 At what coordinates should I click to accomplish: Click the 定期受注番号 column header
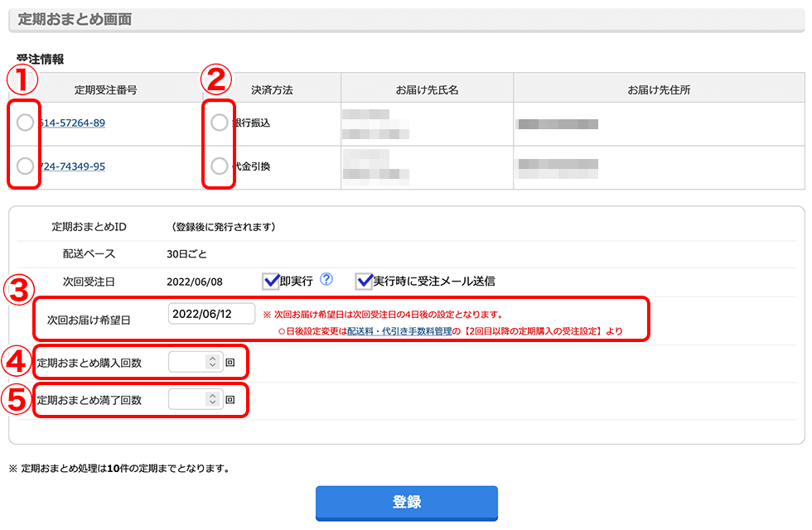[x=107, y=89]
